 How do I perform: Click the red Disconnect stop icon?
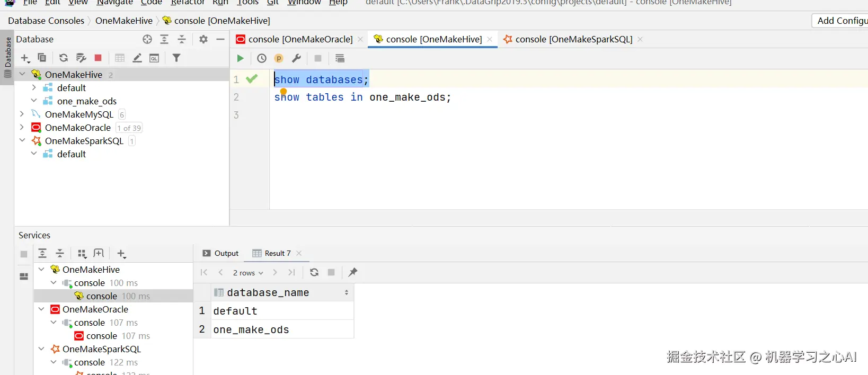point(98,58)
